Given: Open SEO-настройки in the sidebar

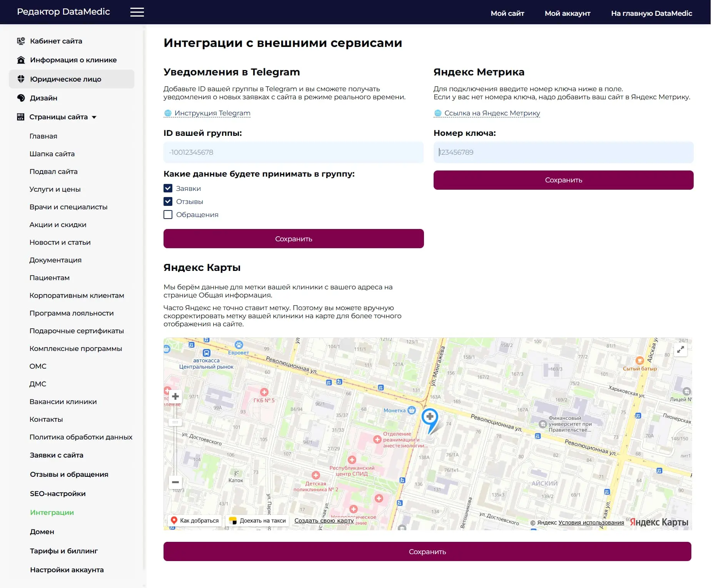Looking at the screenshot, I should [58, 494].
